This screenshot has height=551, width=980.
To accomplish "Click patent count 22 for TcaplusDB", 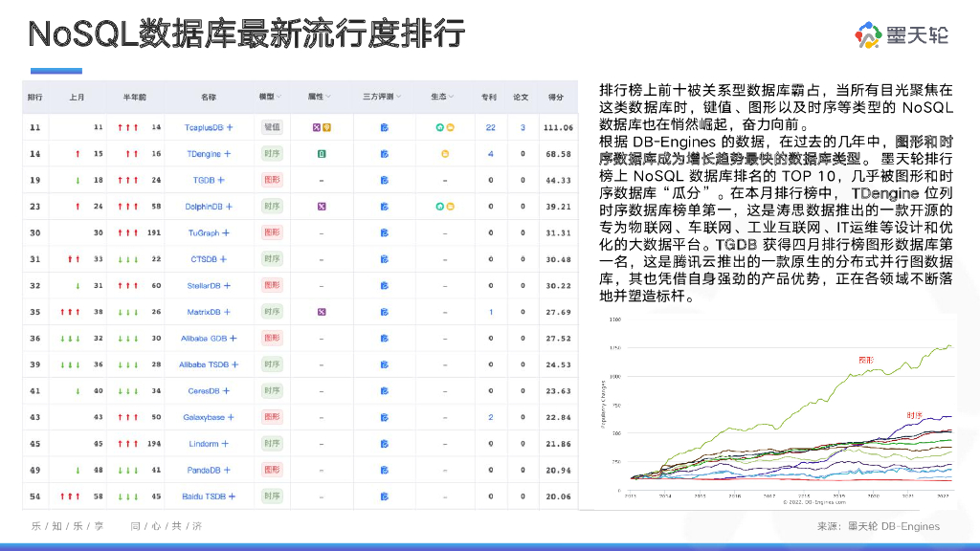I will [490, 127].
